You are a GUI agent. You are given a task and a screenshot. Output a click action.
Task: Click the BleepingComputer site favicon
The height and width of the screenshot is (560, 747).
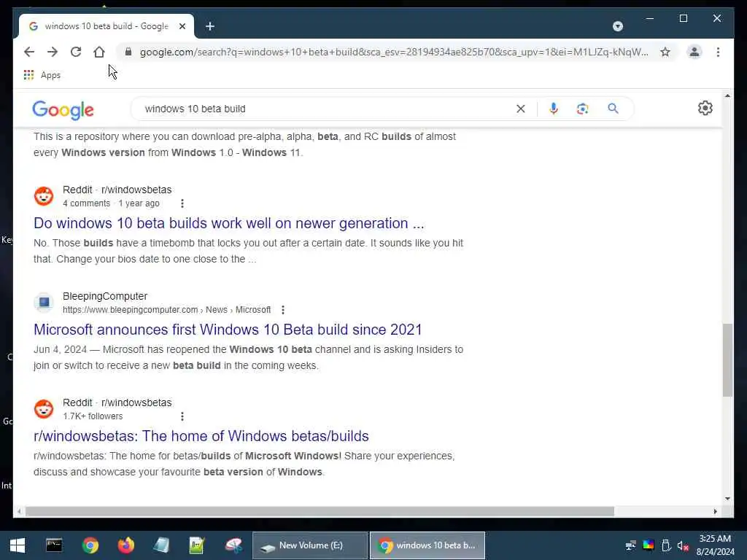pyautogui.click(x=44, y=303)
